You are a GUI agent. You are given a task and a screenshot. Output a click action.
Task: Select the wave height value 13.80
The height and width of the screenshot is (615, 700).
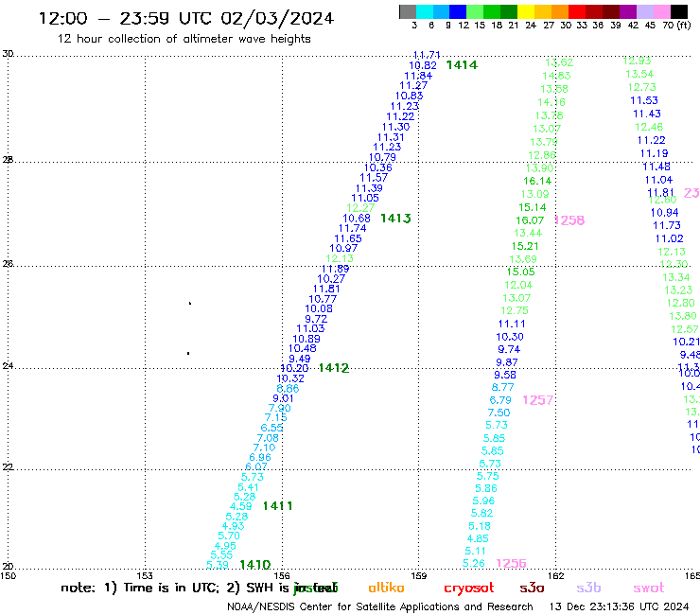683,316
